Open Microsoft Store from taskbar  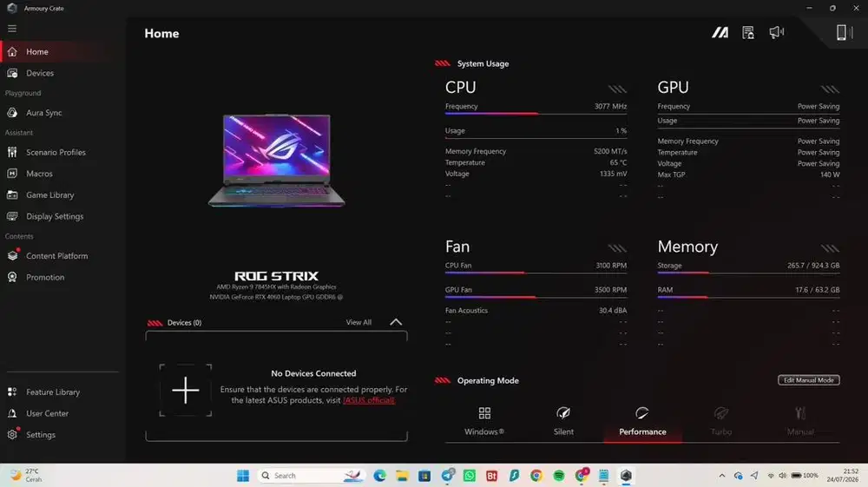[x=424, y=476]
